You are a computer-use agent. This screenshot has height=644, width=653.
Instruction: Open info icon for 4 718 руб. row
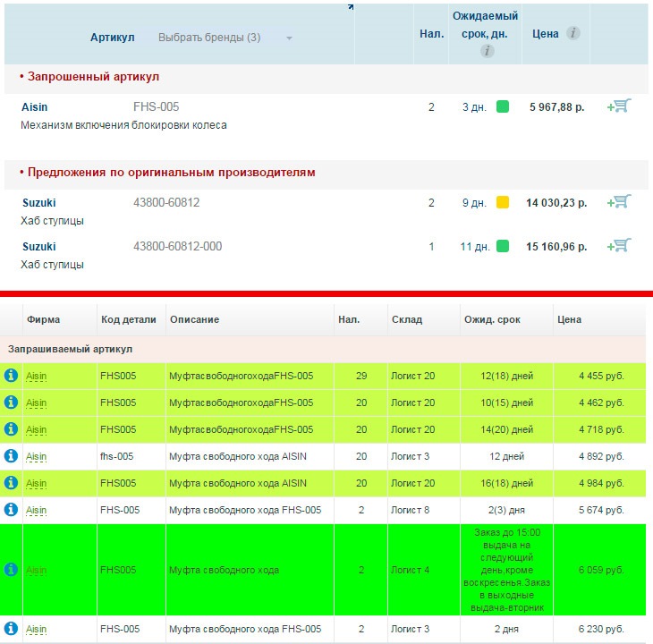11,428
